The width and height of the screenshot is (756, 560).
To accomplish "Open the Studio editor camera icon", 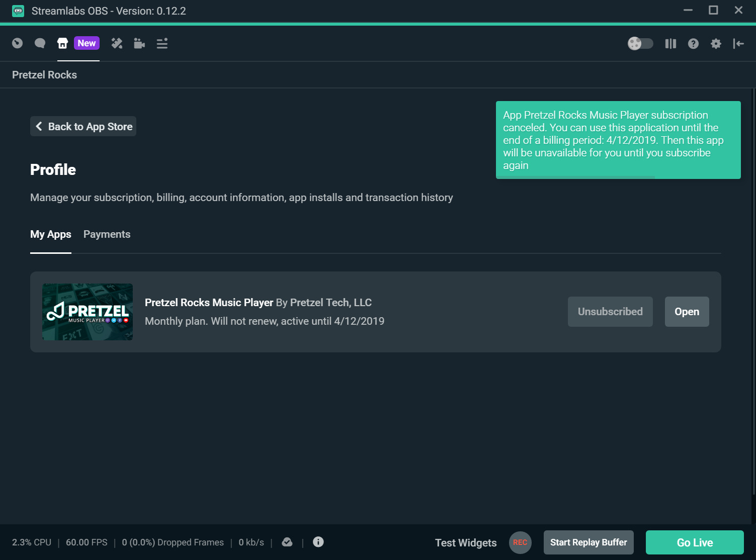I will pyautogui.click(x=139, y=44).
